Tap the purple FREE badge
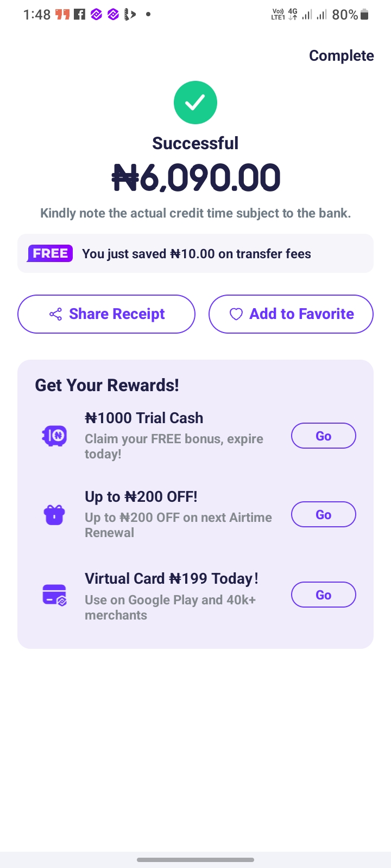Image resolution: width=391 pixels, height=868 pixels. 50,253
